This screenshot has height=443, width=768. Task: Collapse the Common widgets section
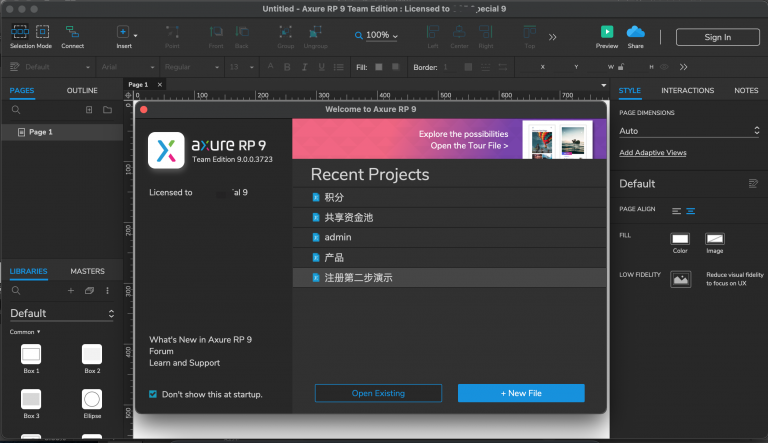25,332
